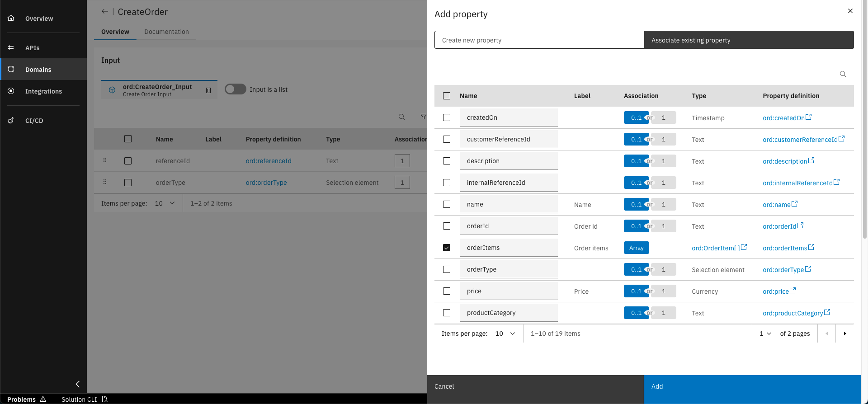Image resolution: width=868 pixels, height=404 pixels.
Task: Uncheck the orderItems checkbox
Action: [447, 248]
